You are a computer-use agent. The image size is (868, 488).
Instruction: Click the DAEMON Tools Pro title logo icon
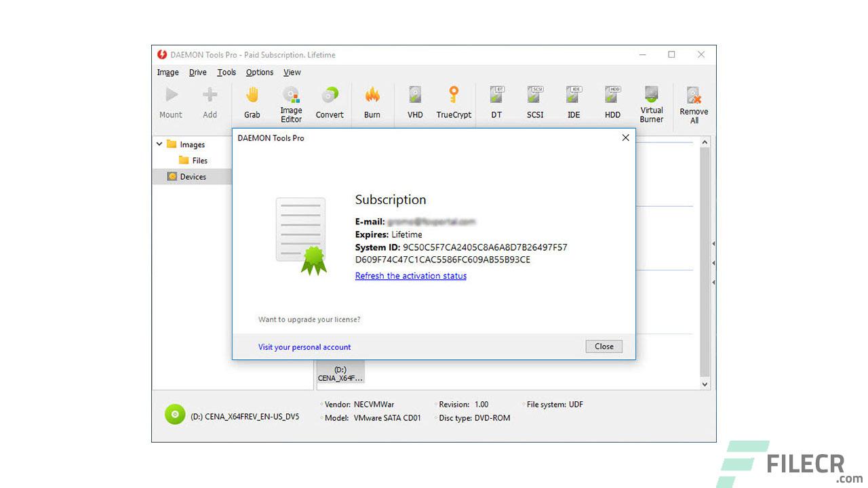[x=162, y=55]
